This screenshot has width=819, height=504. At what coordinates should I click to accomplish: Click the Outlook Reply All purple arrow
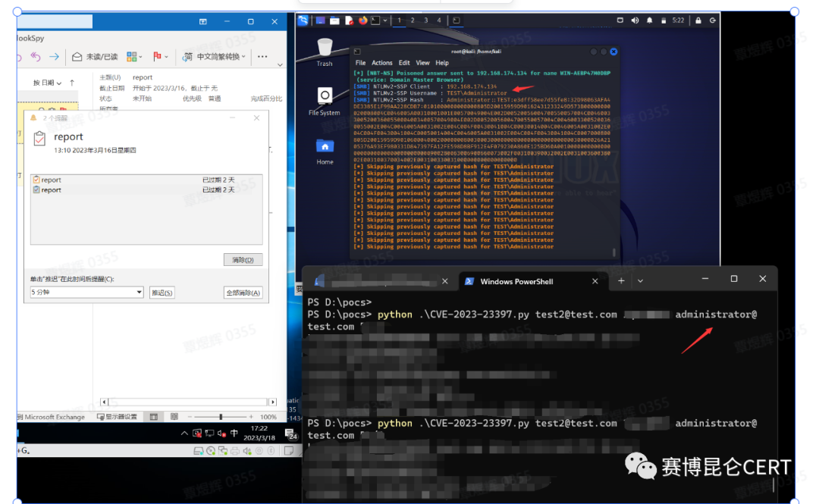pyautogui.click(x=36, y=56)
